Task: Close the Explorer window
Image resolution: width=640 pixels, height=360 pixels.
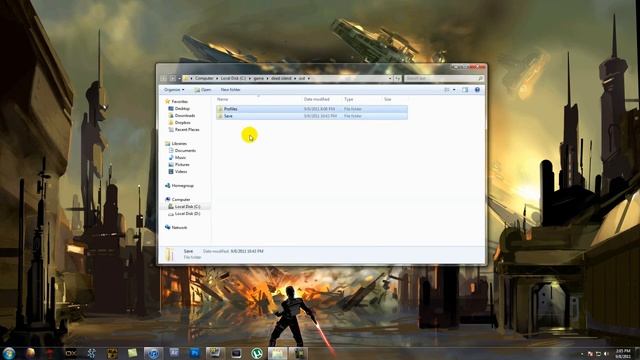Action: (478, 67)
